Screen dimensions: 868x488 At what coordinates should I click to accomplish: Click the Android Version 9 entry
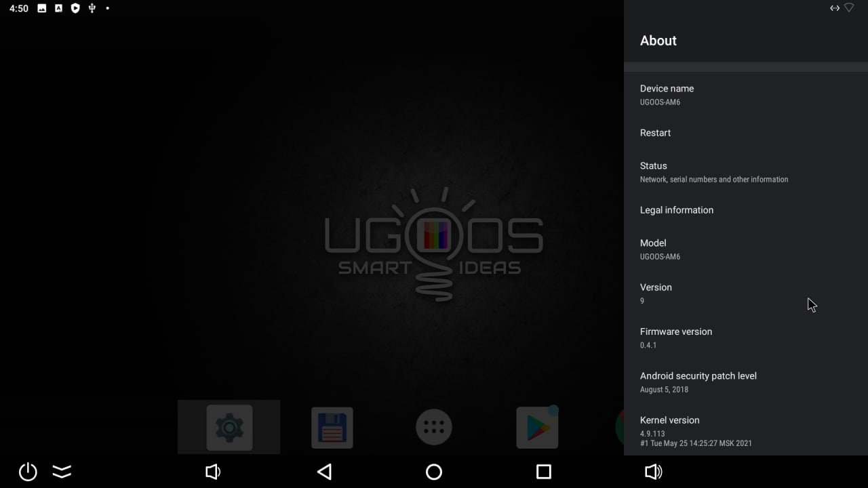point(746,293)
